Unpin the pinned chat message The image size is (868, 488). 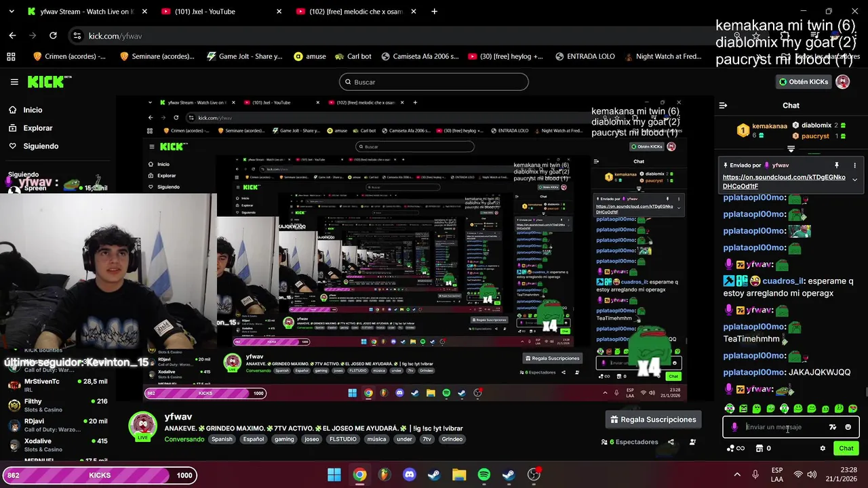836,165
